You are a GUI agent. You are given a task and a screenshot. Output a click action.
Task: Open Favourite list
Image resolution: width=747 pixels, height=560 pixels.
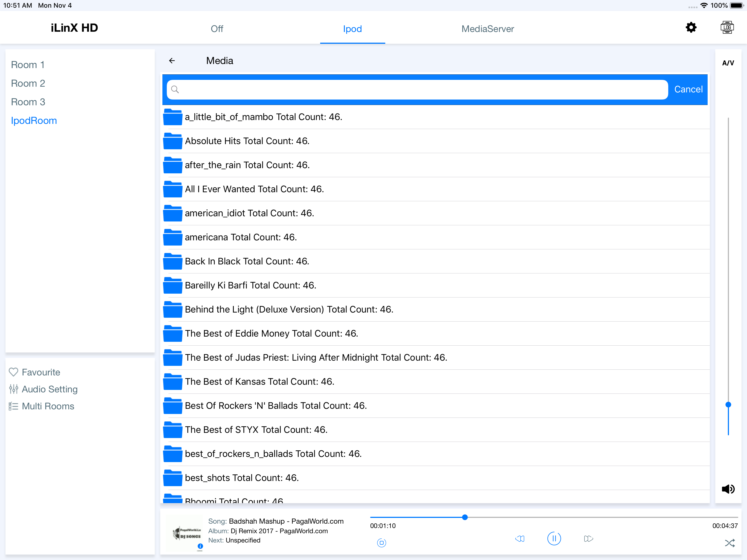[41, 372]
